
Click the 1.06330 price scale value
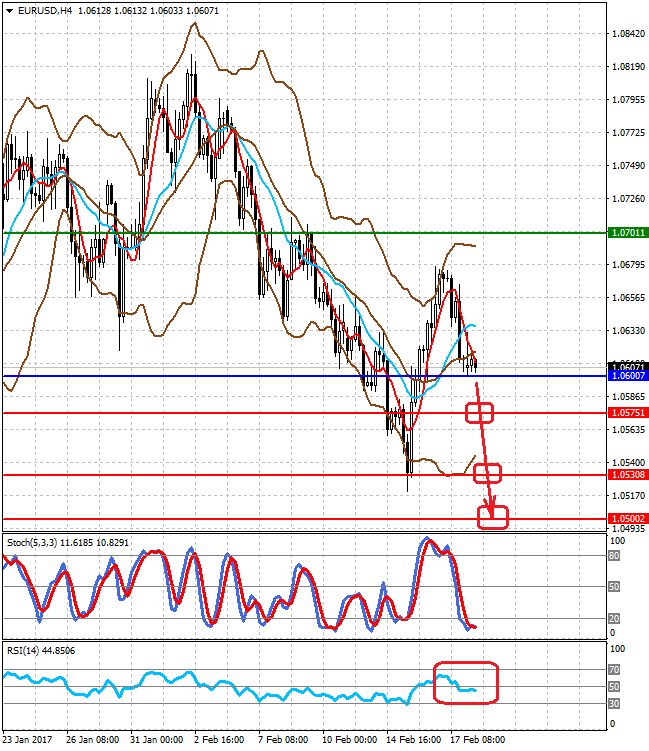(x=628, y=331)
